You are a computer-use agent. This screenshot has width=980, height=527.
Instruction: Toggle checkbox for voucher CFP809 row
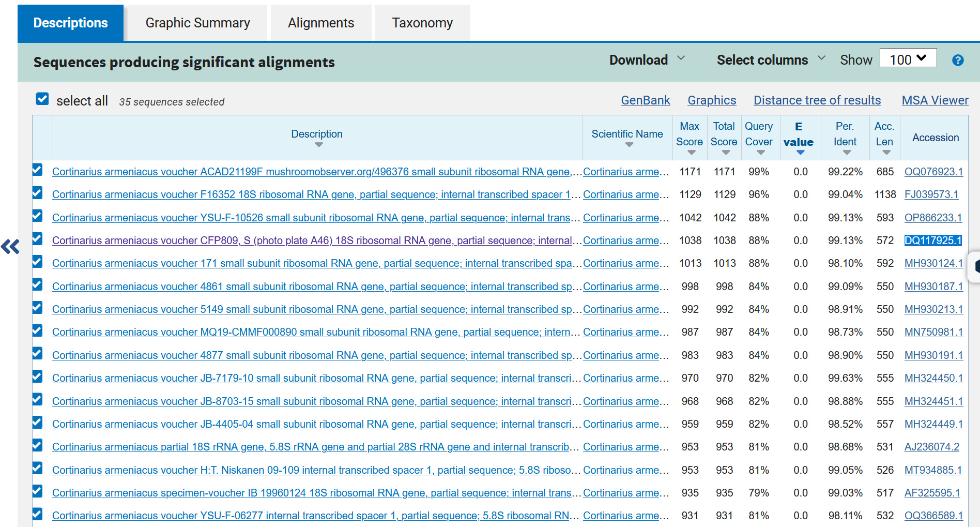(37, 238)
